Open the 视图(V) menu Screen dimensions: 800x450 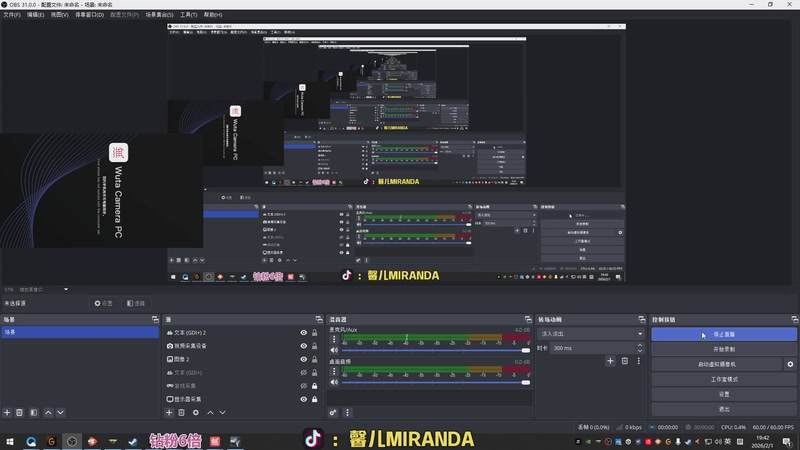click(59, 15)
